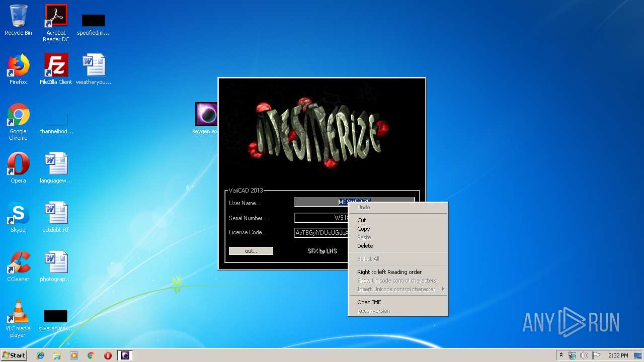Launch Acrobat Reader DC shortcut

pyautogui.click(x=56, y=23)
